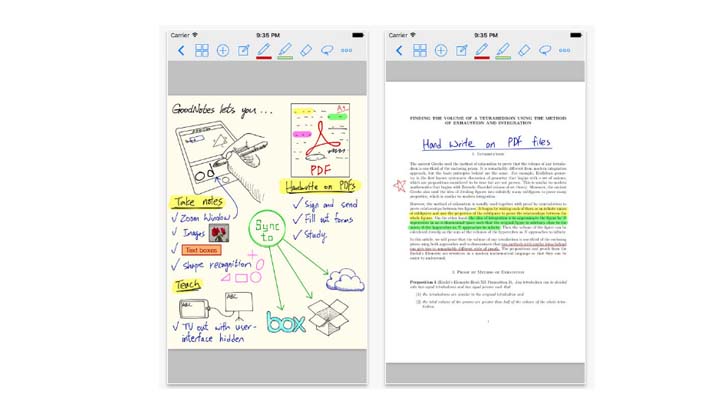Click the 'Handwrite on PDFs' highlighted heading
720x400 pixels.
tap(321, 186)
